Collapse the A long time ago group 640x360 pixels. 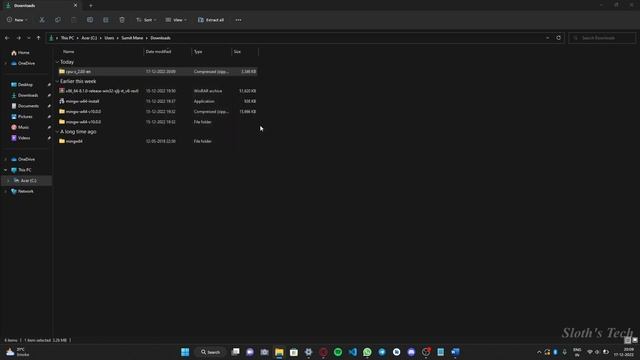pos(57,132)
